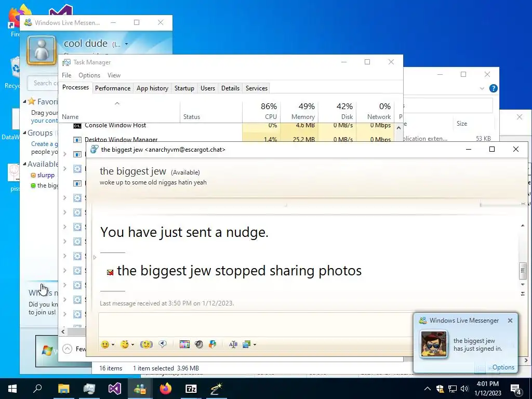
Task: Open 7-Zip from the taskbar
Action: pyautogui.click(x=191, y=389)
